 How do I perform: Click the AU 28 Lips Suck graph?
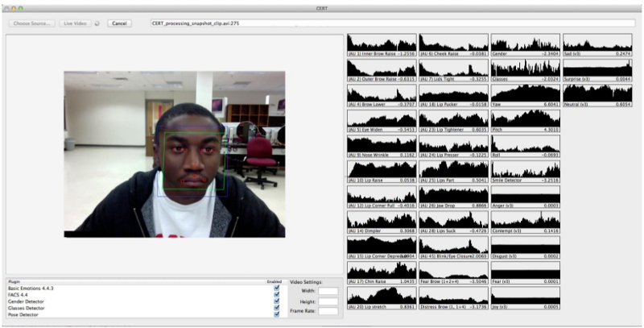pos(453,222)
